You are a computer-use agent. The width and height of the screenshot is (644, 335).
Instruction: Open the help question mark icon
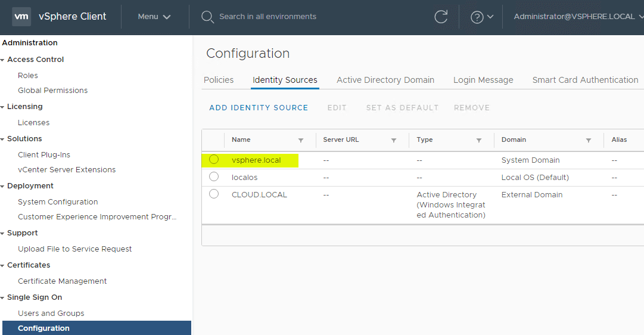click(x=477, y=17)
